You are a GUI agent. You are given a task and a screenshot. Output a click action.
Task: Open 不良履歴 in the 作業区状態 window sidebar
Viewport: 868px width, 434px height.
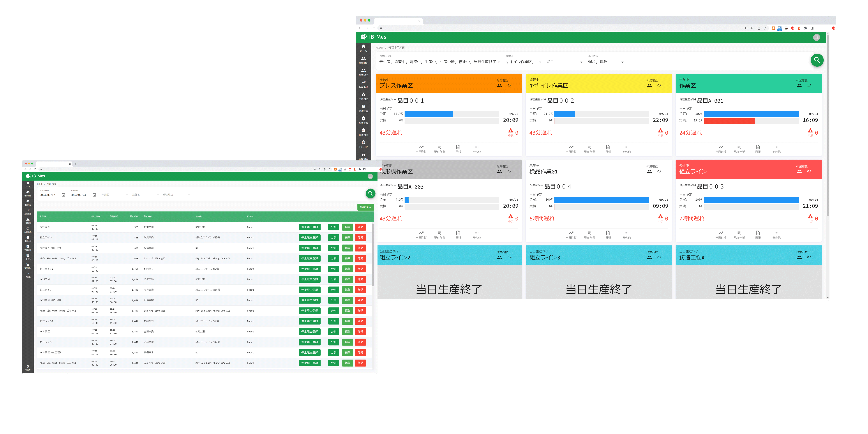click(363, 96)
